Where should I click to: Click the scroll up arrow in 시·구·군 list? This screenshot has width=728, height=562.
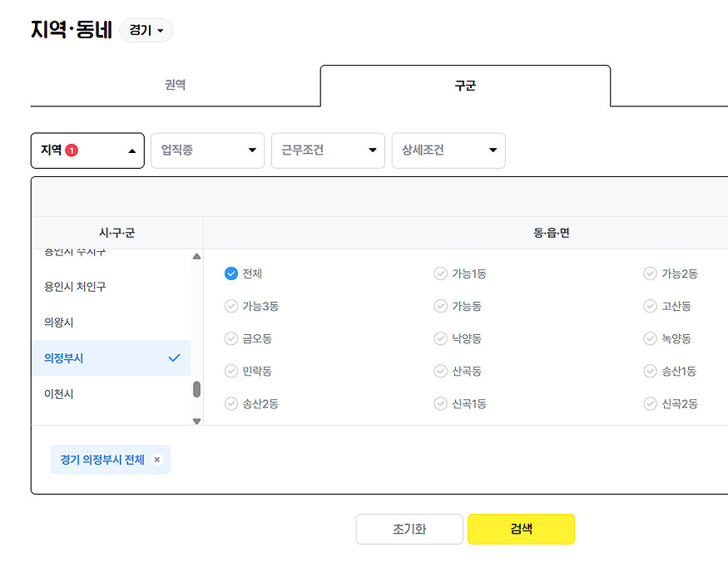(x=196, y=257)
